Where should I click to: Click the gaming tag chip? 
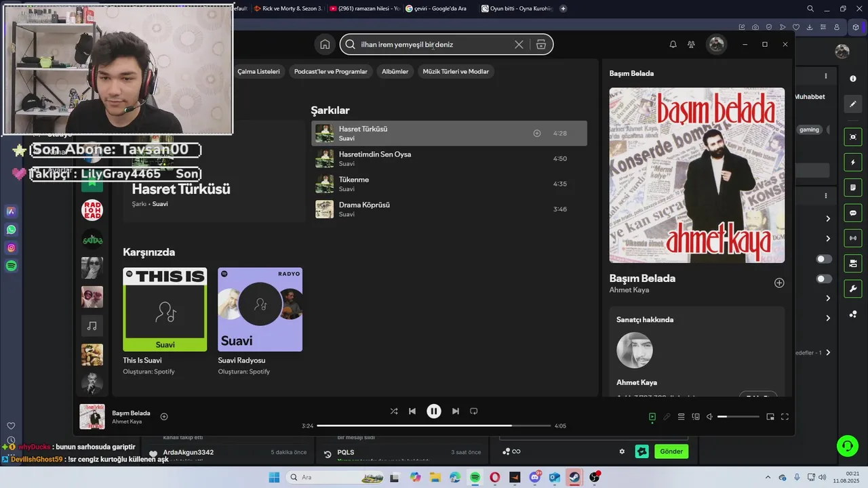point(809,129)
